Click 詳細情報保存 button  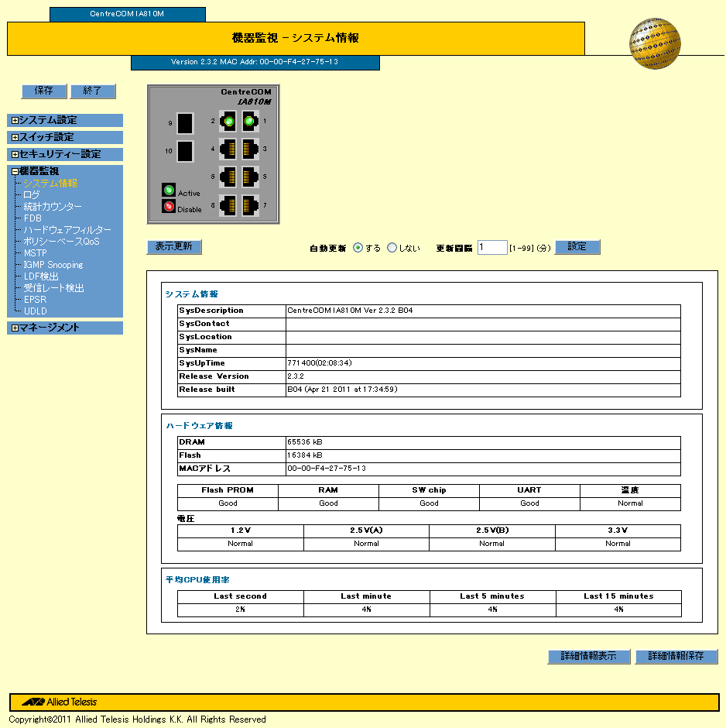(x=676, y=656)
